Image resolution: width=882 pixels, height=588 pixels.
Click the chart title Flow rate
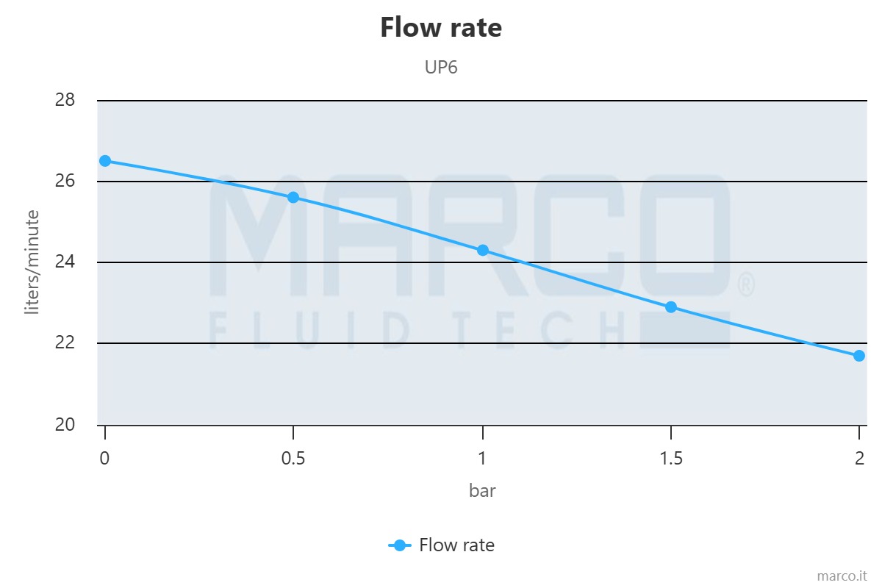coord(441,28)
